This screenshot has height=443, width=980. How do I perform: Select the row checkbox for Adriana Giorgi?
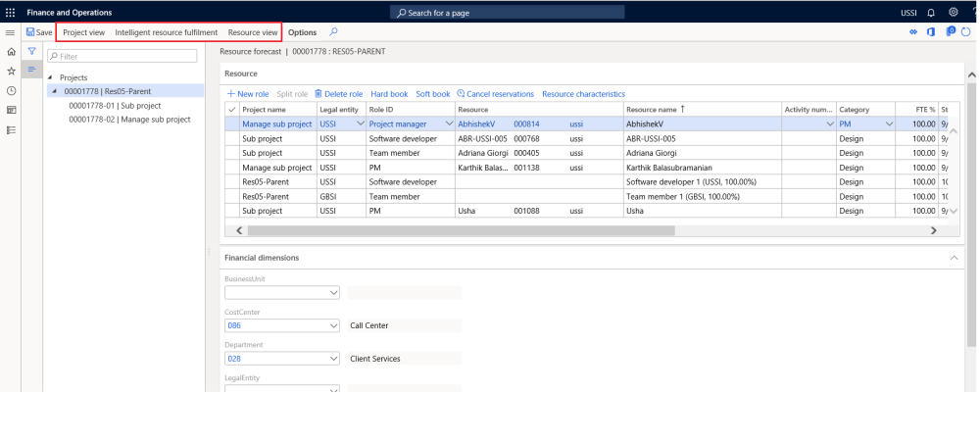231,153
